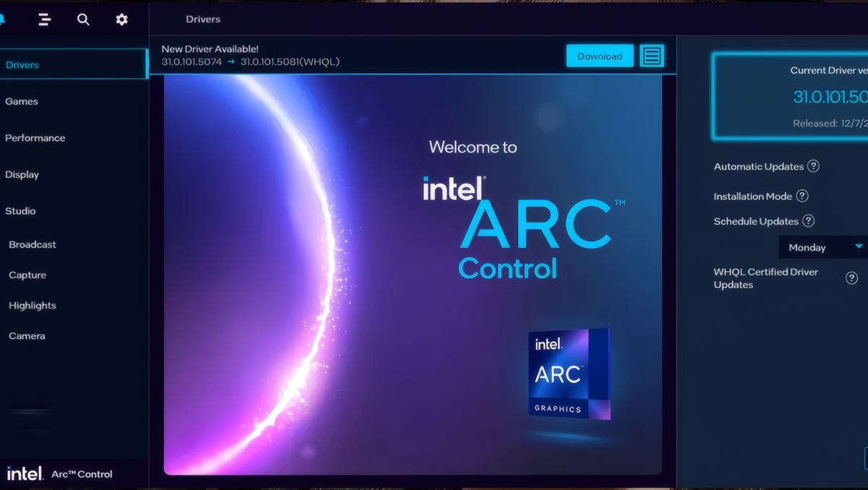
Task: Show help for WHQL Certified Driver Updates
Action: tap(851, 278)
